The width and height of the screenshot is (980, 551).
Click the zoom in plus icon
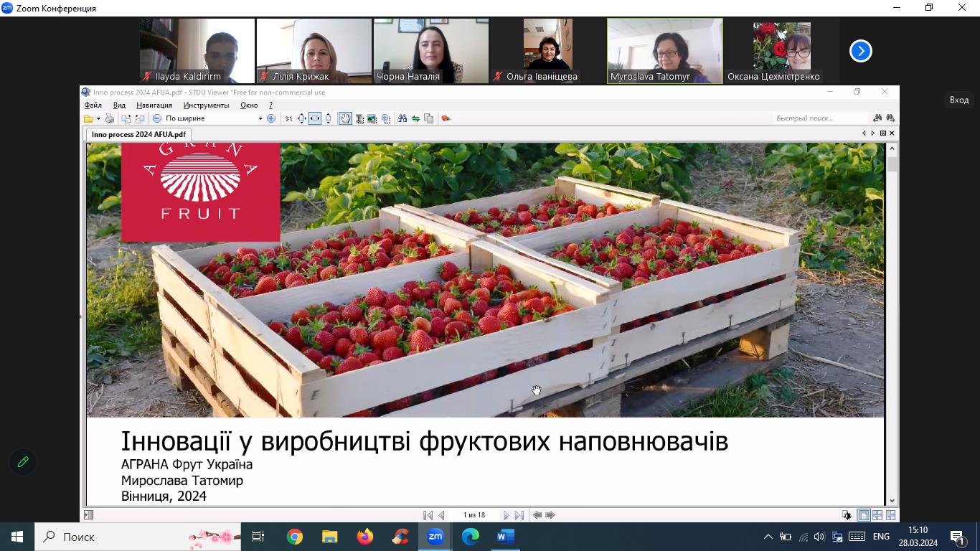pos(271,118)
